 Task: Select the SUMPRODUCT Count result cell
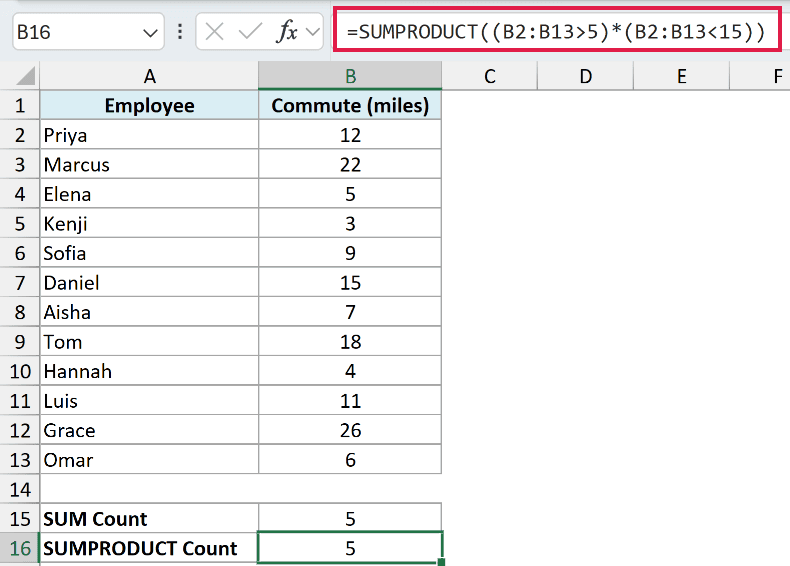(x=350, y=548)
